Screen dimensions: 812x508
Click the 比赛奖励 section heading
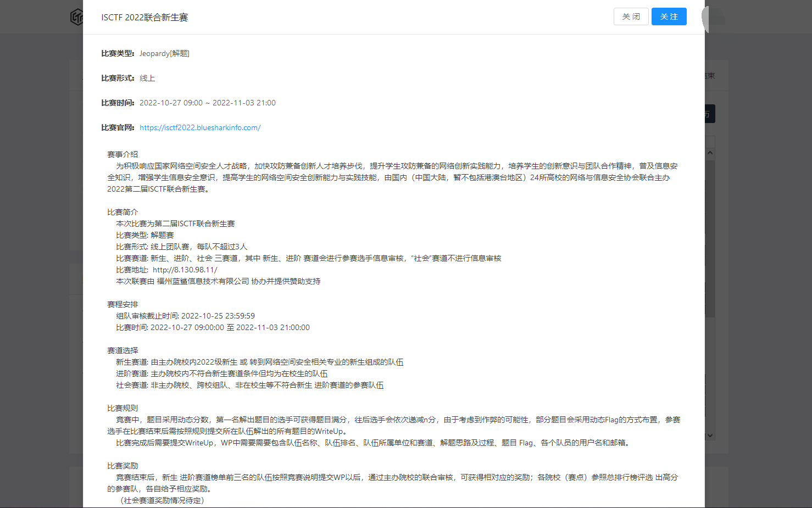tap(123, 466)
